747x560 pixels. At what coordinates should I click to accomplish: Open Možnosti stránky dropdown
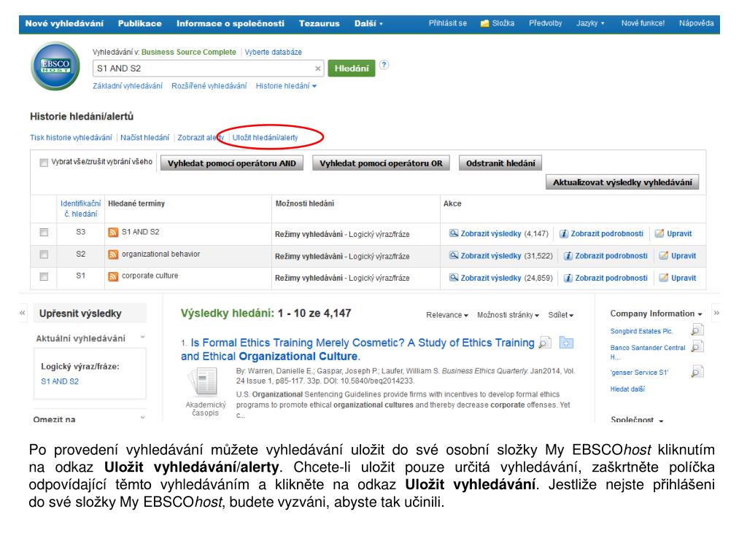[x=508, y=315]
